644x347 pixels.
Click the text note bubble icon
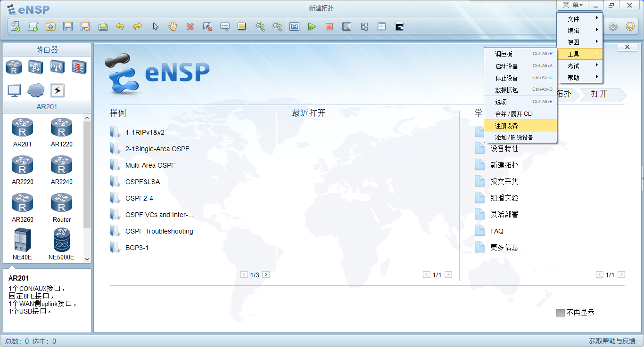coord(225,27)
